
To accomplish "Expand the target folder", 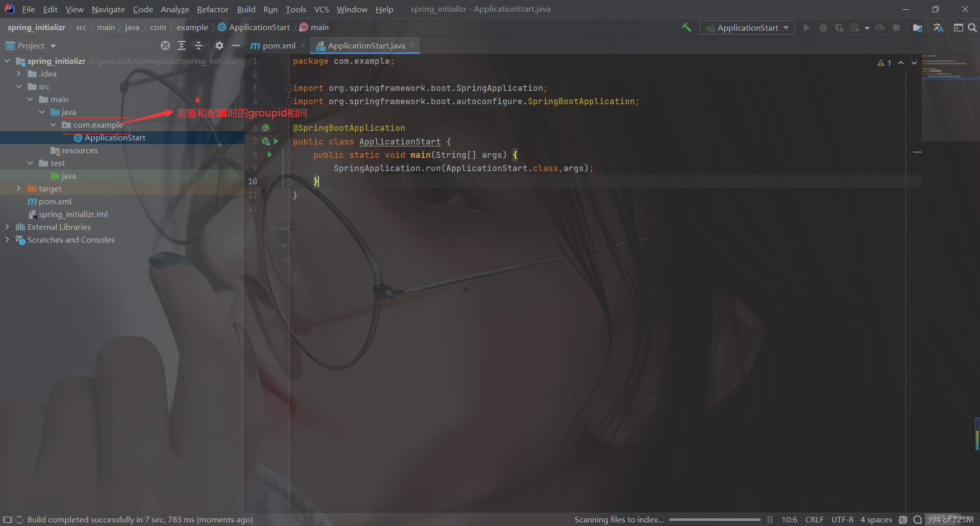I will tap(19, 188).
